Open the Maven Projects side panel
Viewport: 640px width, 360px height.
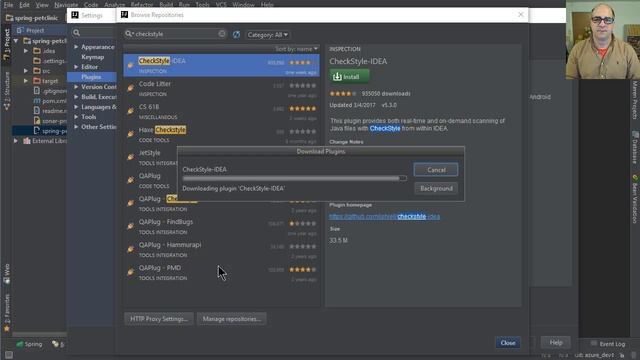[x=635, y=100]
